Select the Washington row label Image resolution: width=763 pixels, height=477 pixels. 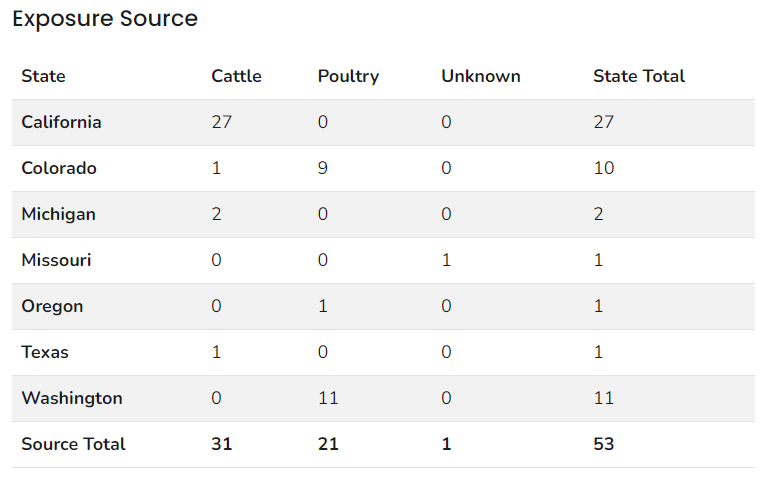[x=72, y=398]
